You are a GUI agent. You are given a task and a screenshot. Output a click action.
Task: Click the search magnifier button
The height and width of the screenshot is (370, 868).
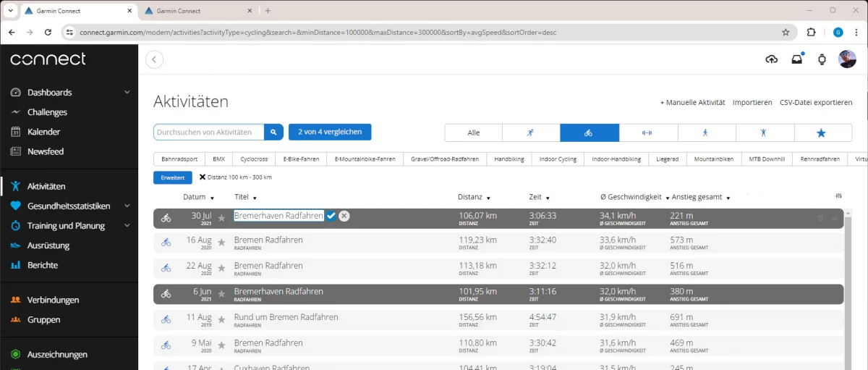point(273,132)
